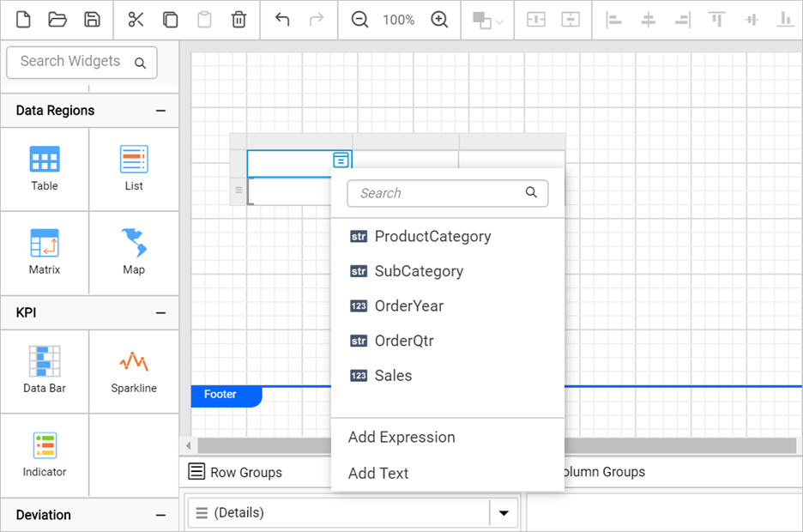Click the Row Groups panel header
This screenshot has width=803, height=532.
tap(236, 472)
